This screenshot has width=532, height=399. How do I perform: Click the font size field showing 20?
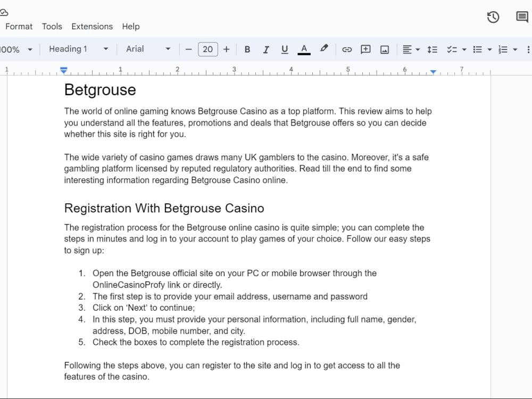(x=207, y=49)
